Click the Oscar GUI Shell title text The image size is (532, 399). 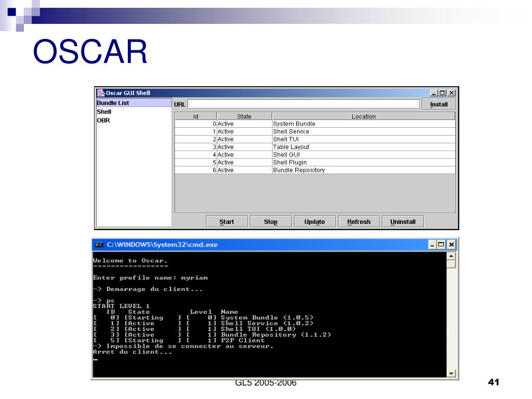pyautogui.click(x=128, y=93)
